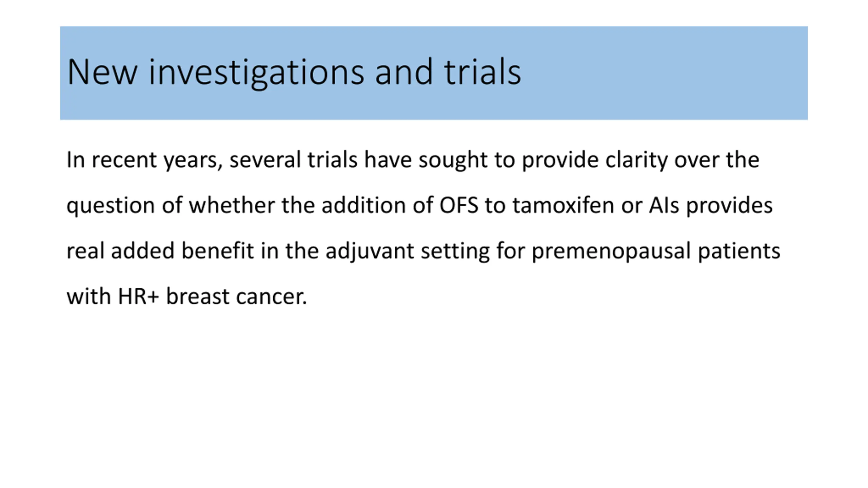Click the word 'clarity' in the first line
The image size is (868, 488).
(636, 160)
